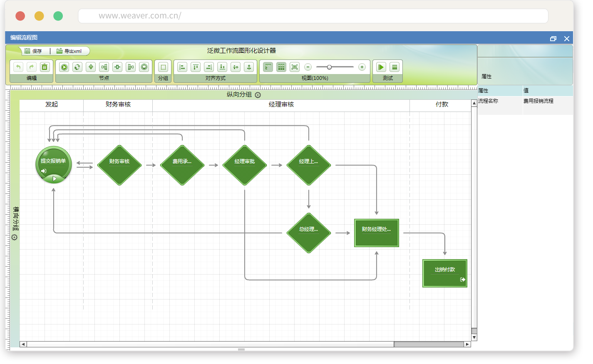Click the align left icon
593x364 pixels.
coord(182,67)
